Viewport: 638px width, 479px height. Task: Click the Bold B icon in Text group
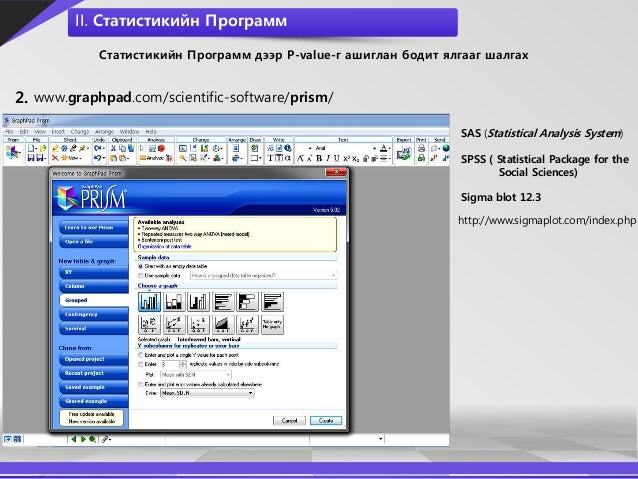click(319, 158)
